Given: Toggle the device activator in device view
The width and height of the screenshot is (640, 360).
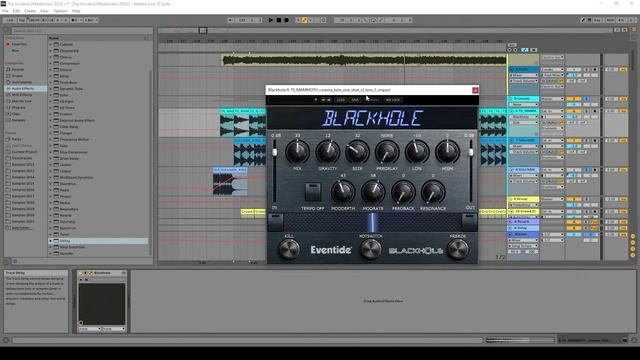Looking at the screenshot, I should pos(81,273).
